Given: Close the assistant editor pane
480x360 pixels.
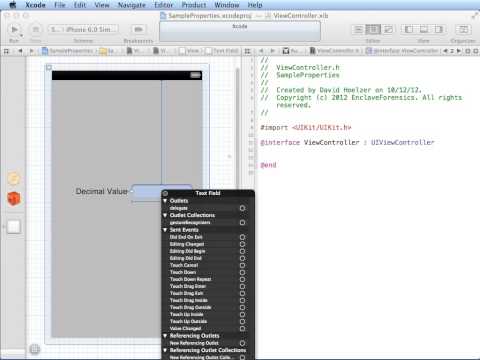Looking at the screenshot, I should tap(476, 51).
